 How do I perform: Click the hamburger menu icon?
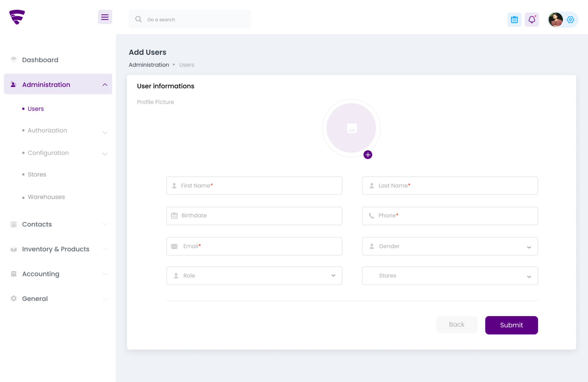click(x=105, y=17)
